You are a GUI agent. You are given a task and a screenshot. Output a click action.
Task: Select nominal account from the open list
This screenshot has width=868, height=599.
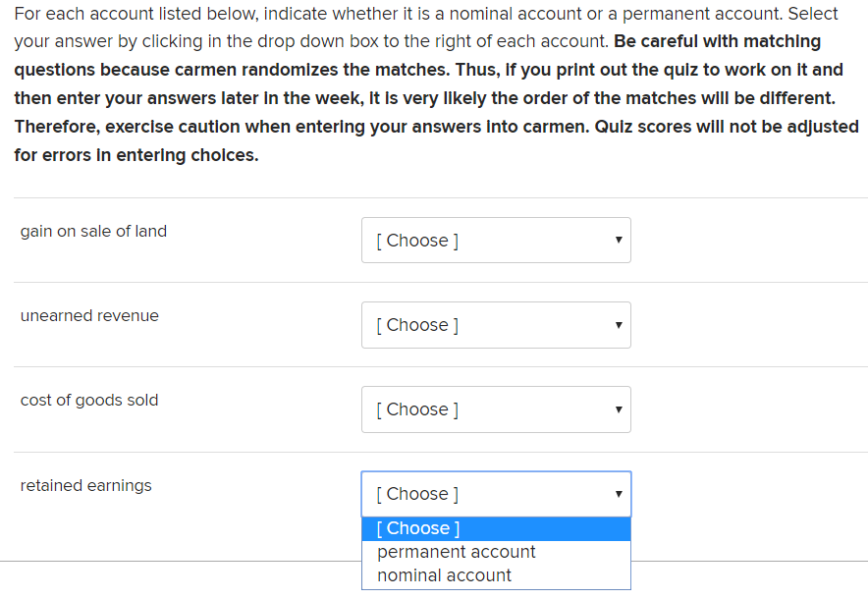[443, 575]
